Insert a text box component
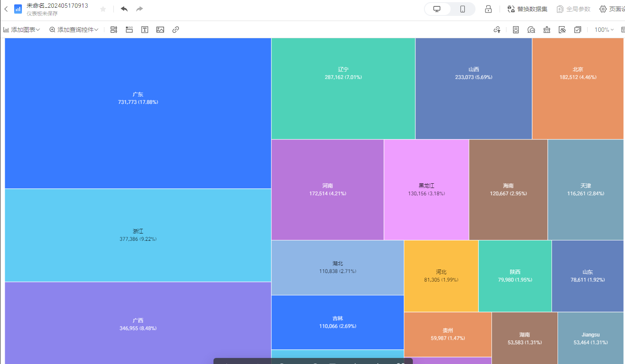This screenshot has height=364, width=625. tap(145, 30)
